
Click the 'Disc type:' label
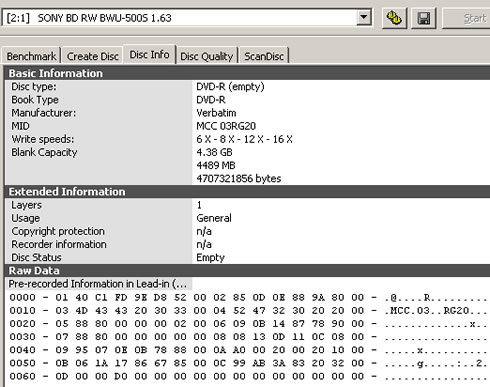[x=34, y=87]
